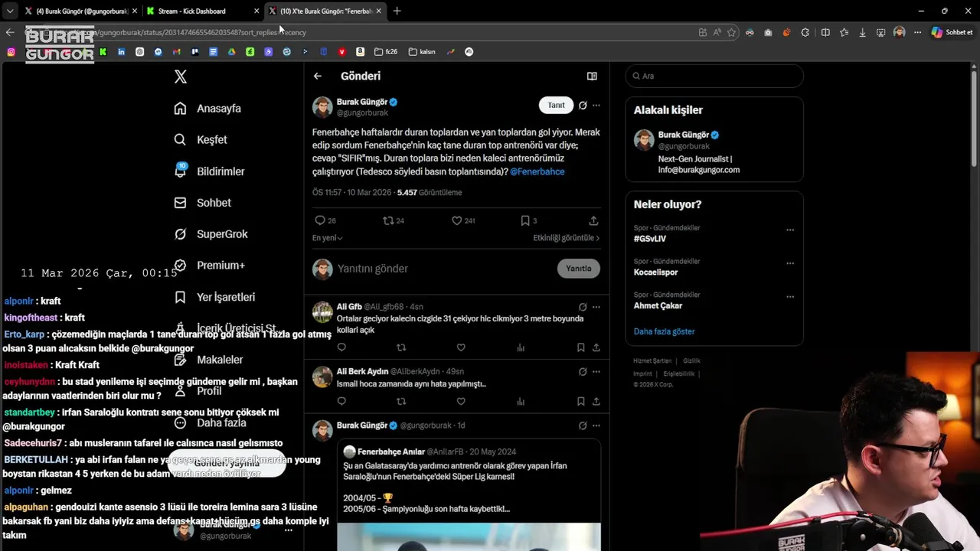Go back with Gönderi back arrow
The image size is (980, 551).
point(318,76)
